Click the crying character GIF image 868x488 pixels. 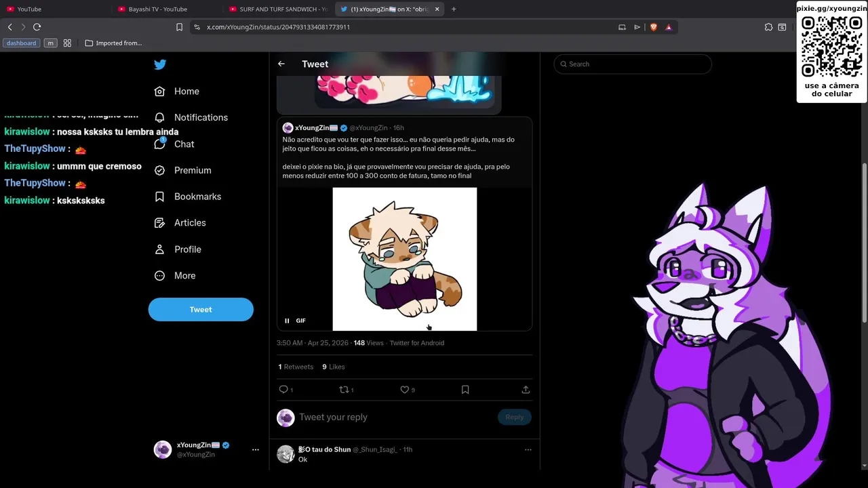[x=405, y=259]
